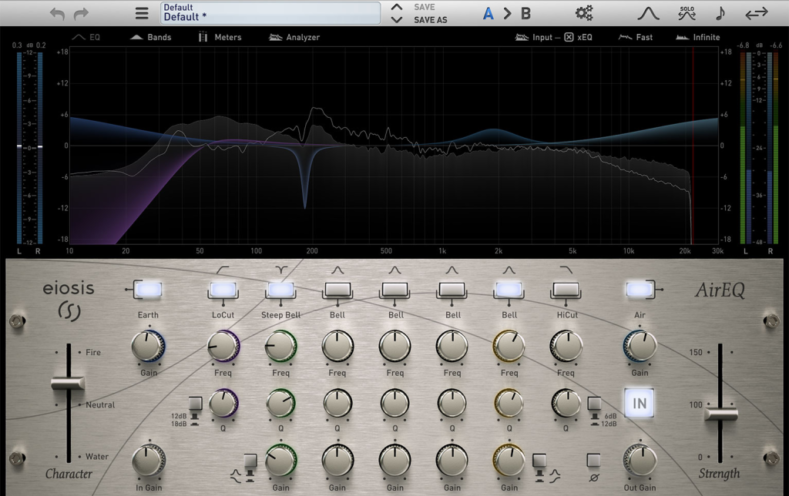Viewport: 789px width, 496px height.
Task: Click the undo arrow icon
Action: (57, 14)
